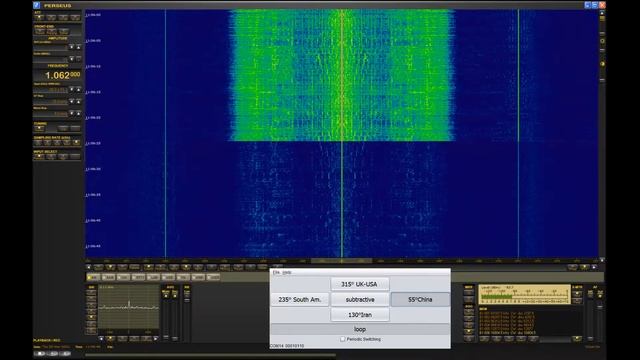Click the fourth ATT attenuator button
640x360 pixels.
[x=75, y=18]
